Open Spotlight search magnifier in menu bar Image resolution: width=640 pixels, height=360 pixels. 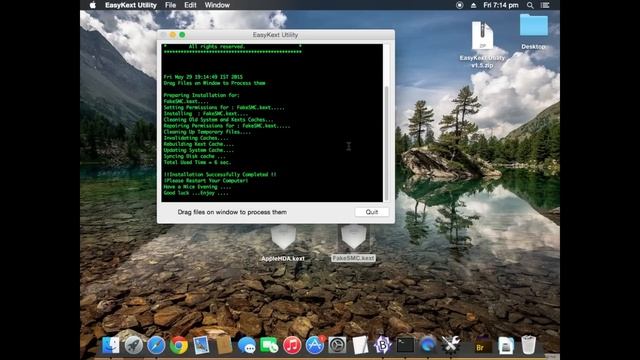530,5
